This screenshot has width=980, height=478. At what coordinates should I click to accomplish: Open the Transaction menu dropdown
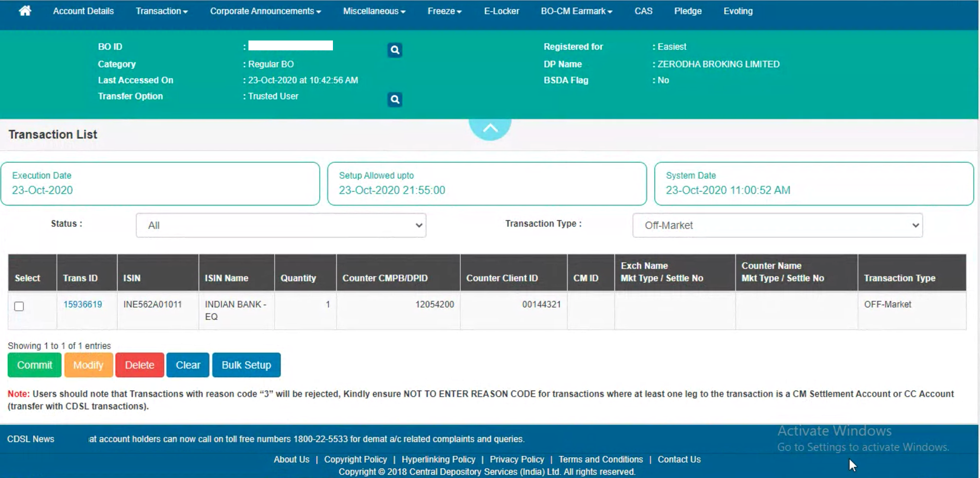[161, 11]
